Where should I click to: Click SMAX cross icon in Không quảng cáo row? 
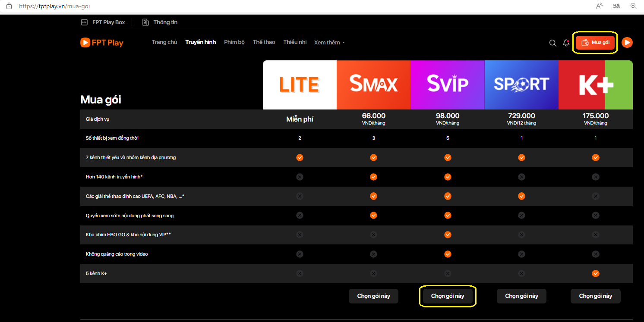[373, 254]
